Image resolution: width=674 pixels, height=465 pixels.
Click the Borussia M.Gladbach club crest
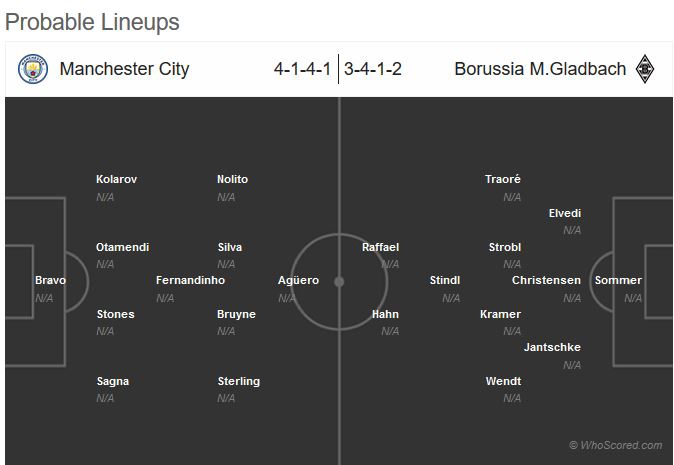[645, 69]
